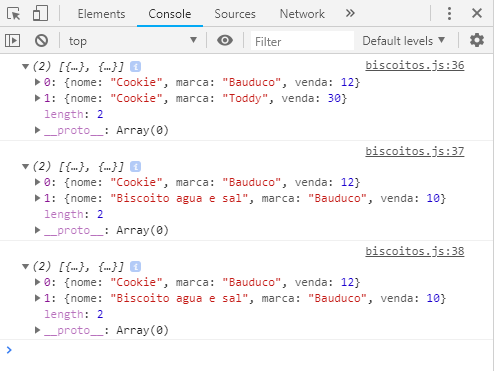497x371 pixels.
Task: Focus the console Filter input
Action: click(x=302, y=41)
